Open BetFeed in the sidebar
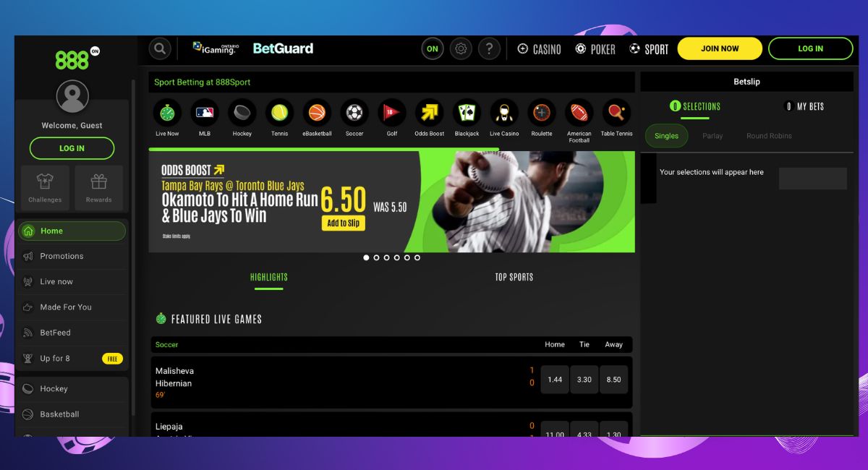Screen dimensions: 868x470 pyautogui.click(x=72, y=333)
